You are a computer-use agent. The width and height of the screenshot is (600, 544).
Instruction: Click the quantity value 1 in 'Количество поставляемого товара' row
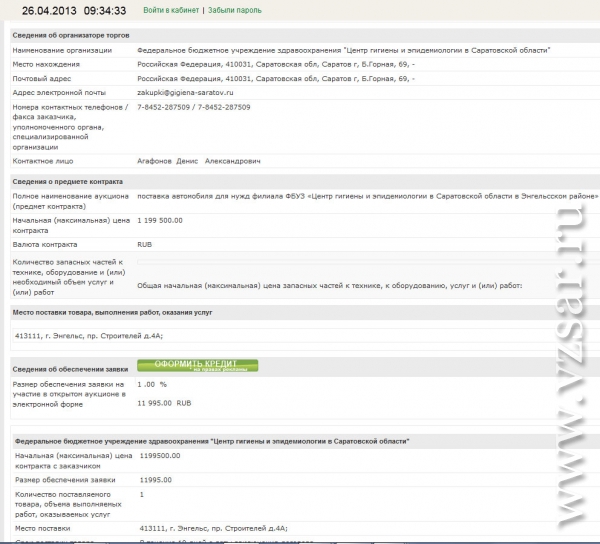[x=142, y=494]
